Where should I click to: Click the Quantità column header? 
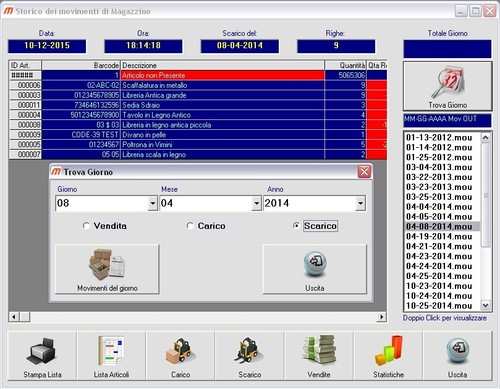click(345, 65)
